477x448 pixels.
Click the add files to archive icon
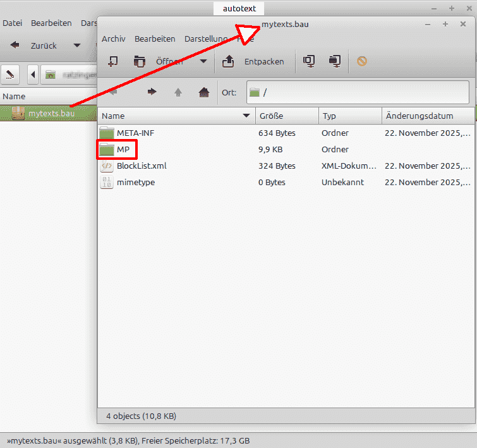pos(113,61)
